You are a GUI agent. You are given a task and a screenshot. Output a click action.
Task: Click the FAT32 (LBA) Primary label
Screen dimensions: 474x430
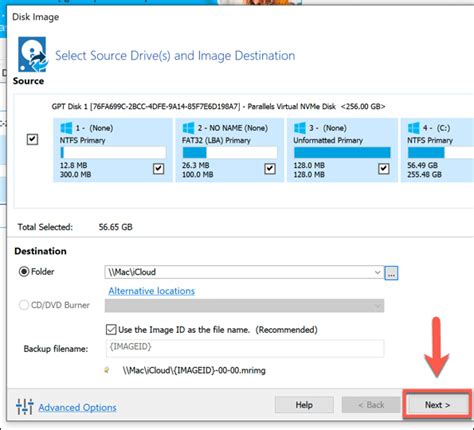[216, 140]
